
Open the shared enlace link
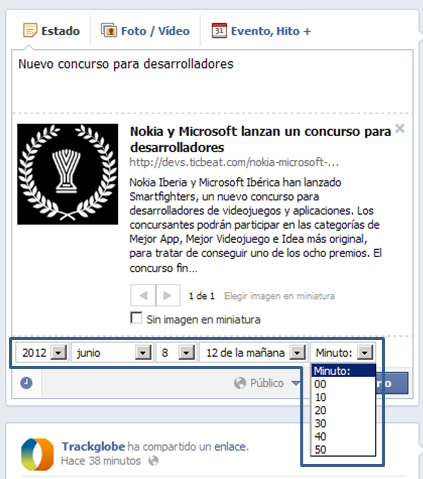[x=231, y=446]
